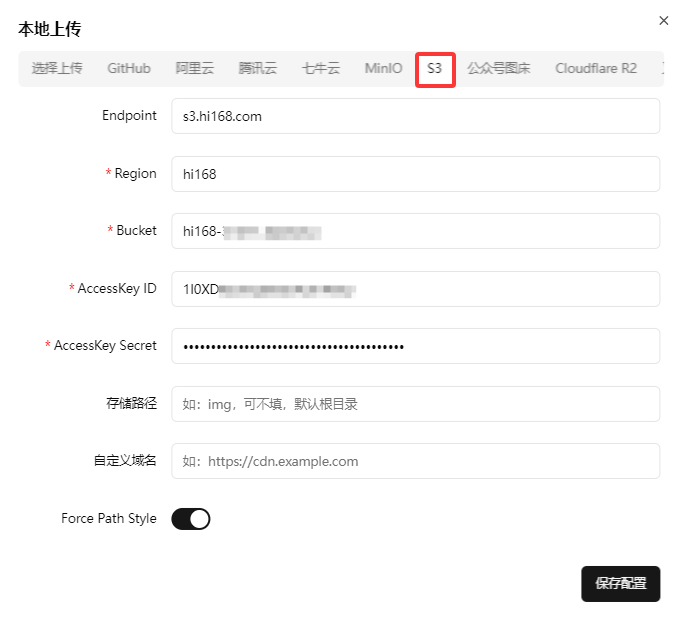Select the 阿里云 tab
The width and height of the screenshot is (681, 626).
195,69
